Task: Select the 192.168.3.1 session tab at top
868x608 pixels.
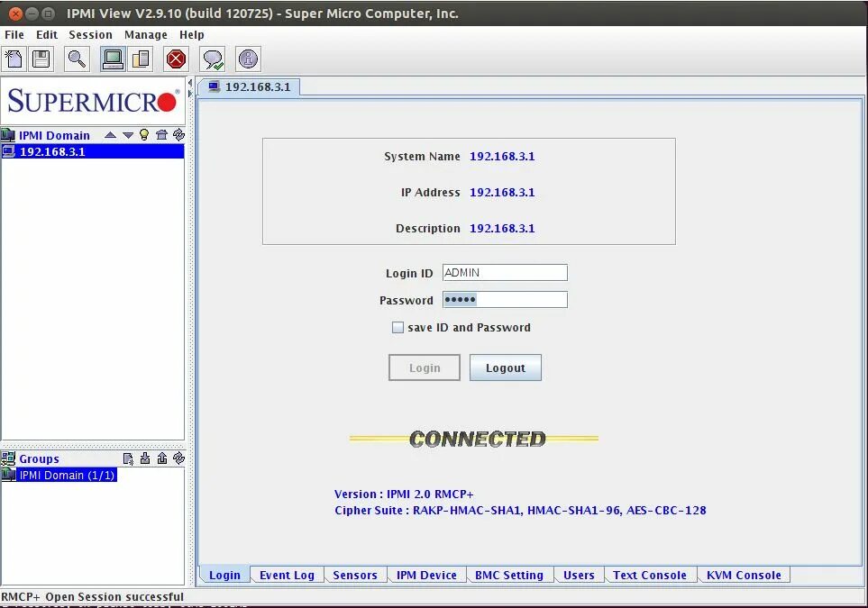Action: 250,86
